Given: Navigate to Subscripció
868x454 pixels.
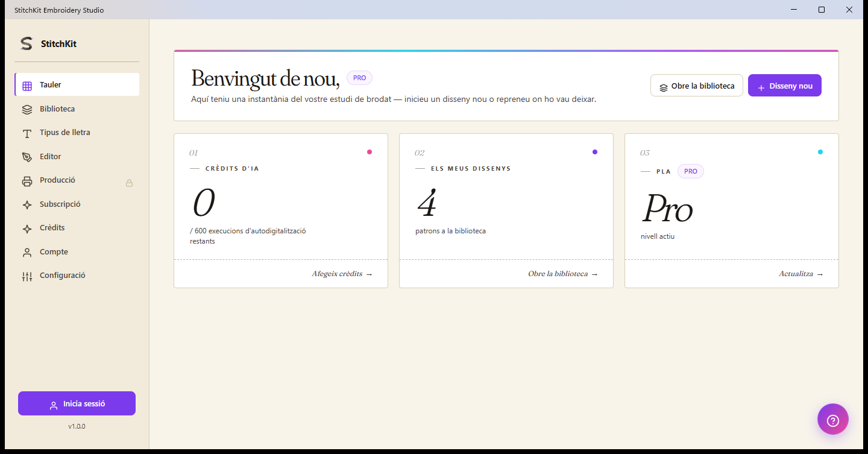Looking at the screenshot, I should [x=77, y=204].
